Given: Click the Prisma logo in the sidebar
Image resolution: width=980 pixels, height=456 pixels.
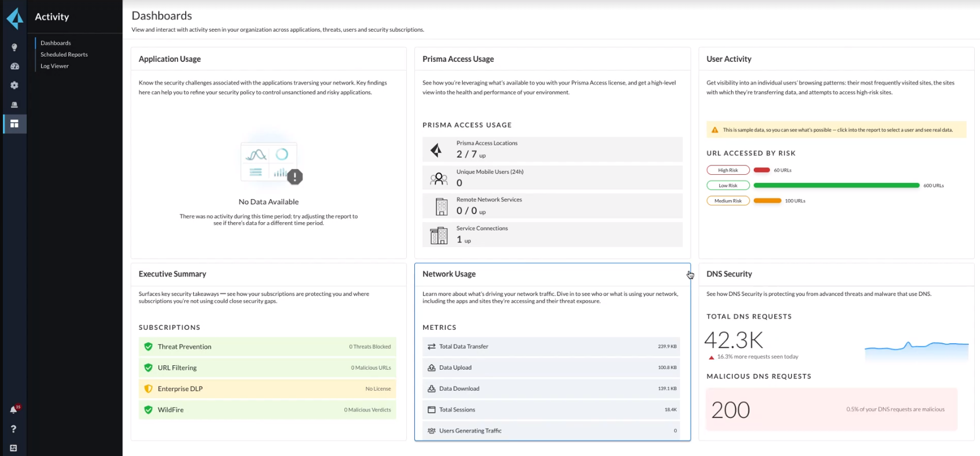Looking at the screenshot, I should pos(15,18).
